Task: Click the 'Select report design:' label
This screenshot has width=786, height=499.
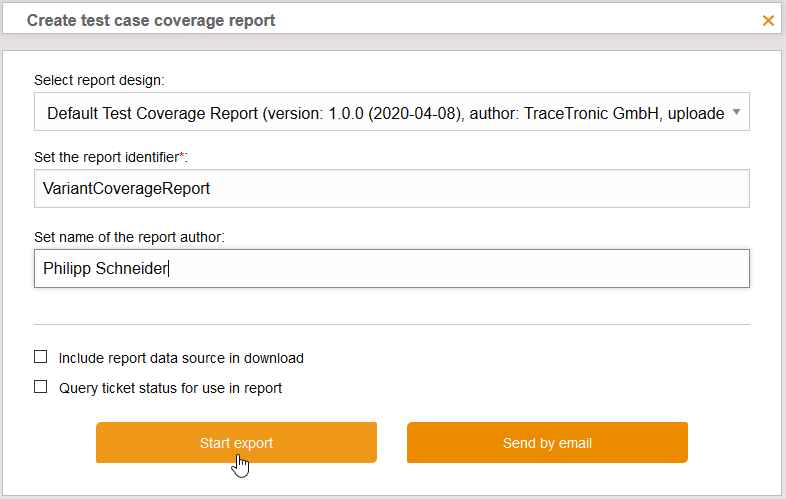Action: coord(99,79)
